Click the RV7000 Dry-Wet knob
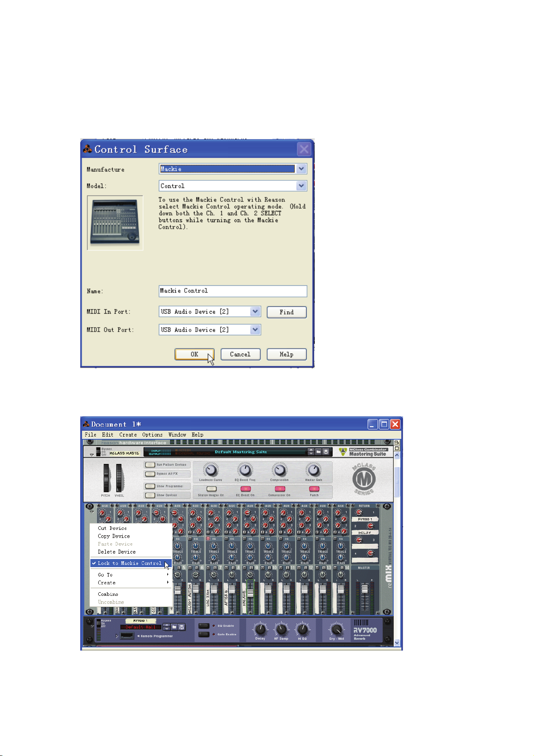This screenshot has width=534, height=756. pos(336,629)
